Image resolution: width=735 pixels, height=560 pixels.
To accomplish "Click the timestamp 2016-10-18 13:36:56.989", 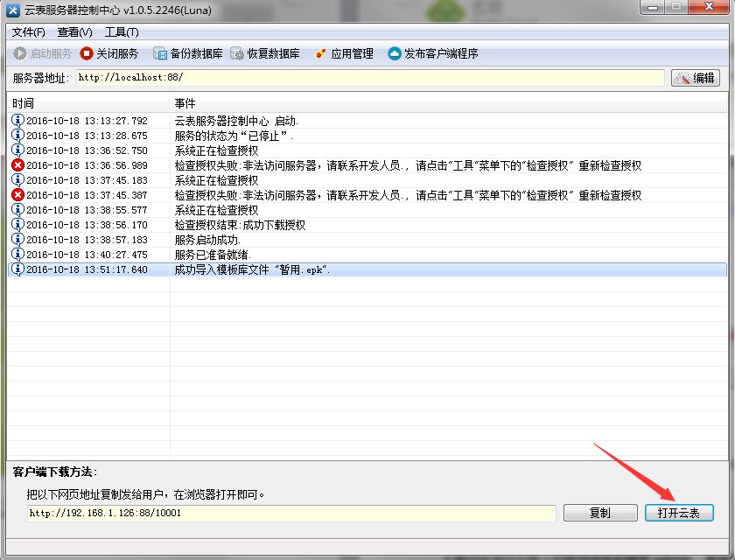I will pyautogui.click(x=87, y=165).
